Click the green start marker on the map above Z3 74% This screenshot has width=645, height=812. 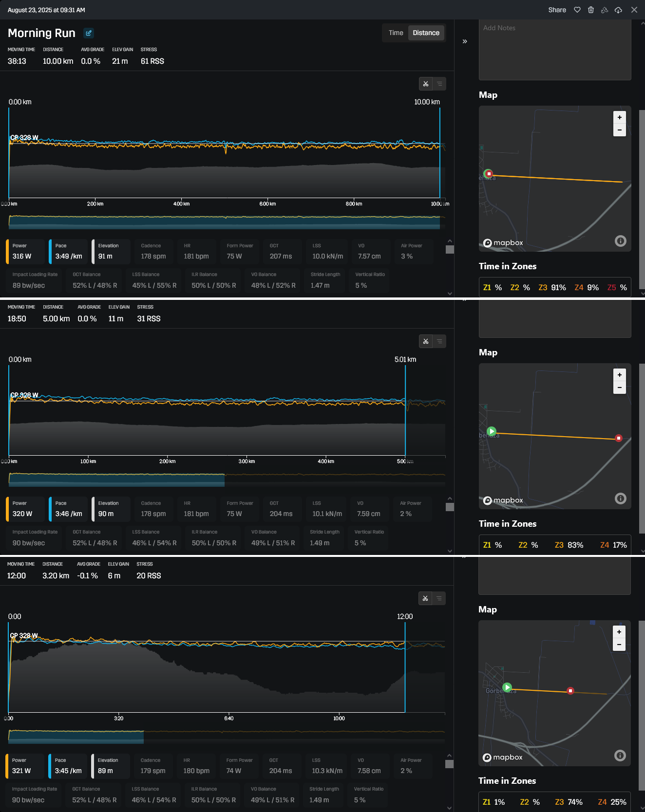coord(507,687)
